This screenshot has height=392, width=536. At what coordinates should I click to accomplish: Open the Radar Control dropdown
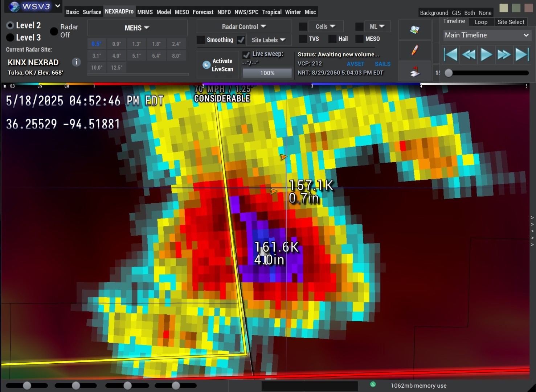pos(244,26)
